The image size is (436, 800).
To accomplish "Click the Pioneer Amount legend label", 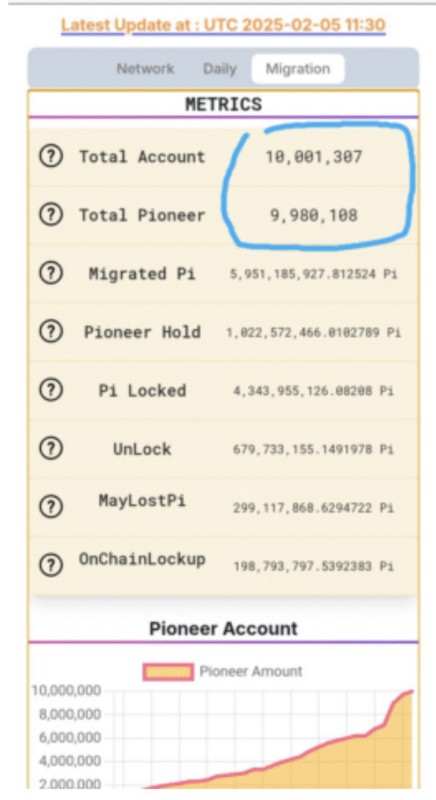I will coord(251,671).
